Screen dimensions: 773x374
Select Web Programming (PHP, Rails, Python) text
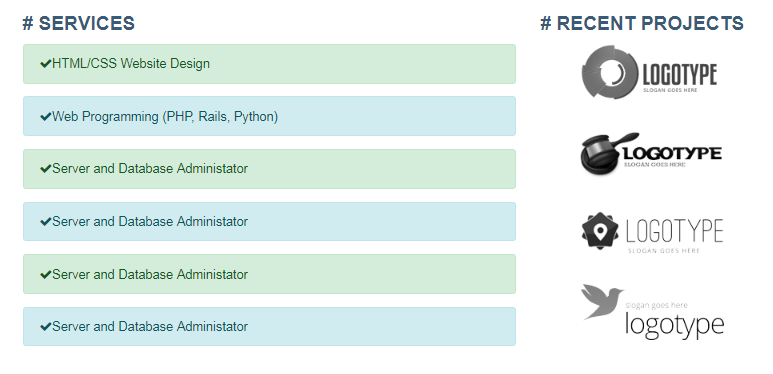tap(165, 117)
